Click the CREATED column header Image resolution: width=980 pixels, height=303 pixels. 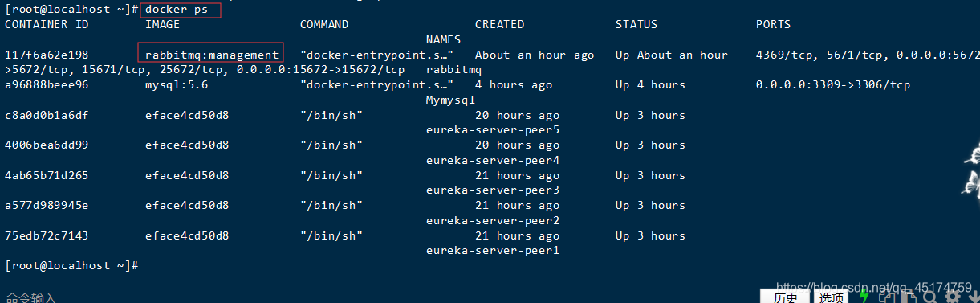(499, 24)
